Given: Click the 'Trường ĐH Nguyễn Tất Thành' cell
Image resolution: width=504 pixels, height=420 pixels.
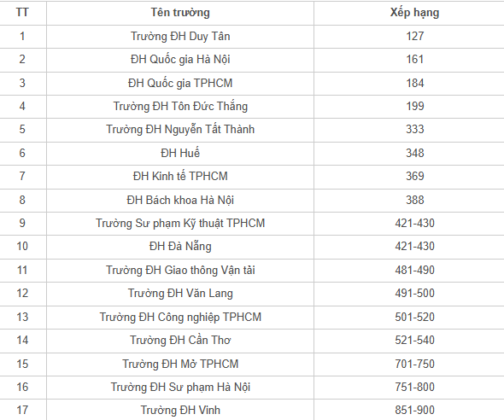Looking at the screenshot, I should pos(180,130).
